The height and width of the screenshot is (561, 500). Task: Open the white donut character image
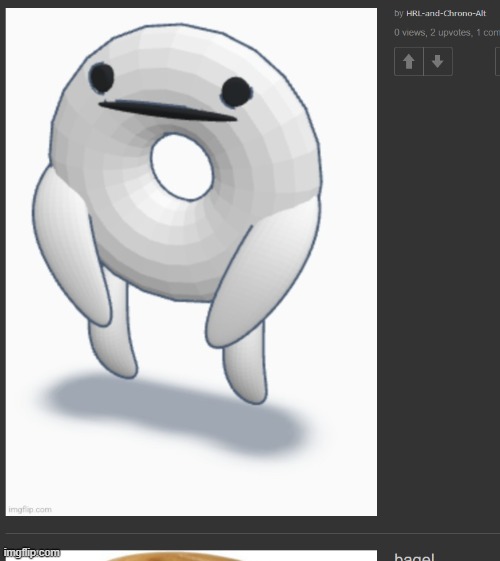point(191,262)
